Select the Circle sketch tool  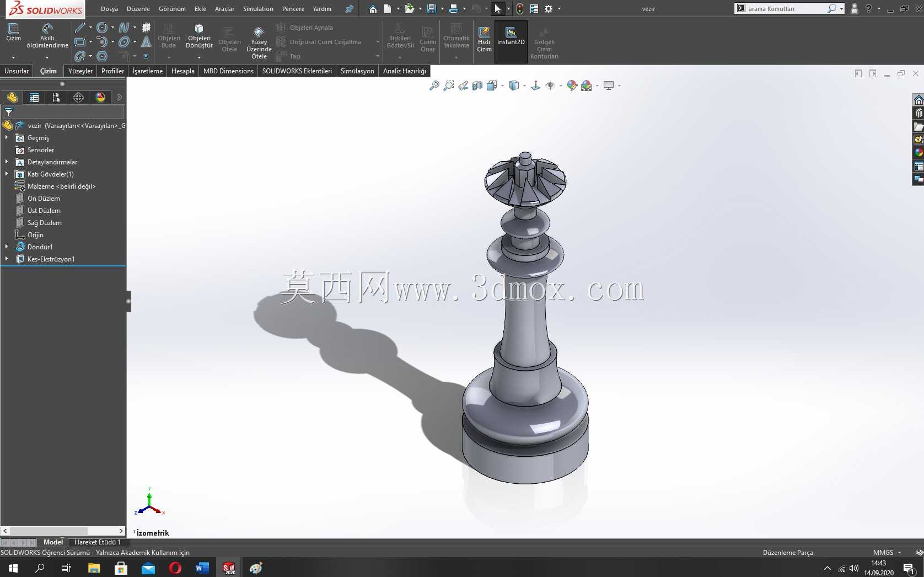[x=102, y=28]
